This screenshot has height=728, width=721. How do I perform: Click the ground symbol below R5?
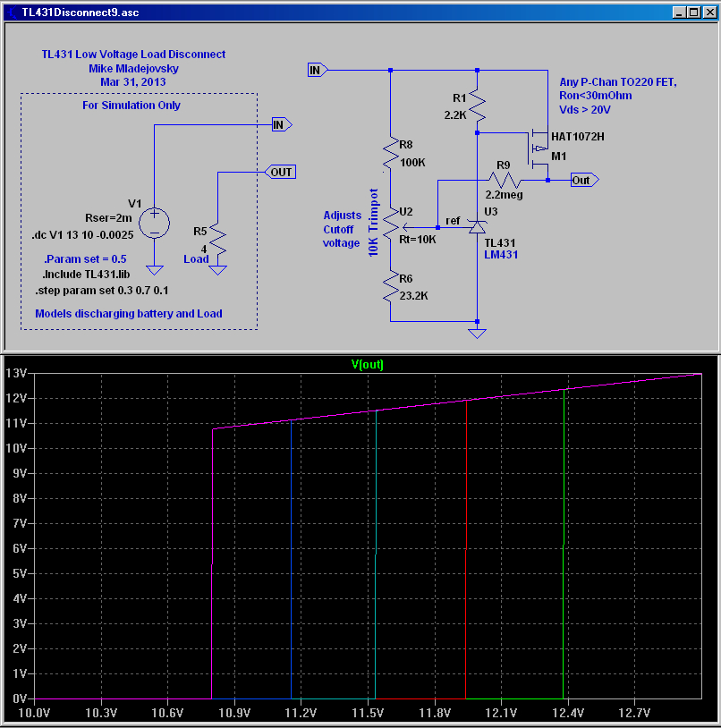coord(217,270)
